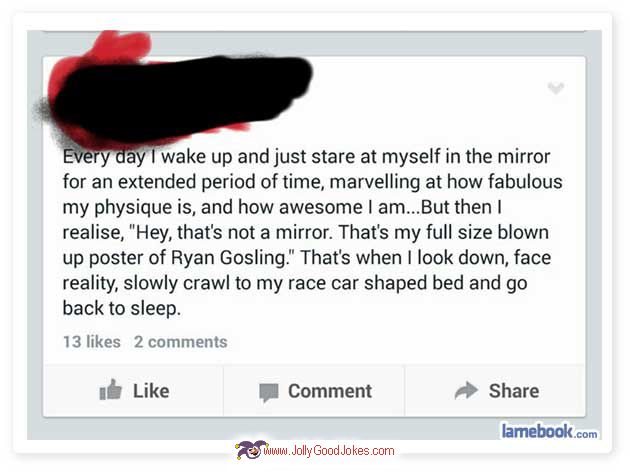Click the Like text label
The width and height of the screenshot is (630, 471).
point(151,391)
